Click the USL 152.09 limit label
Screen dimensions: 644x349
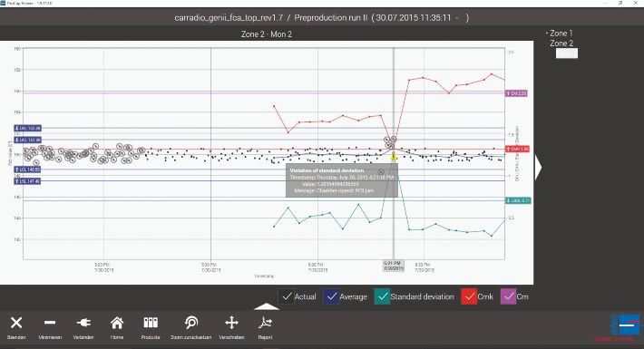click(27, 128)
